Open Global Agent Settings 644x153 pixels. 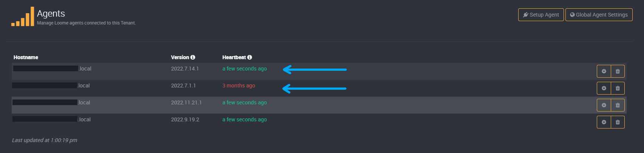pyautogui.click(x=599, y=15)
